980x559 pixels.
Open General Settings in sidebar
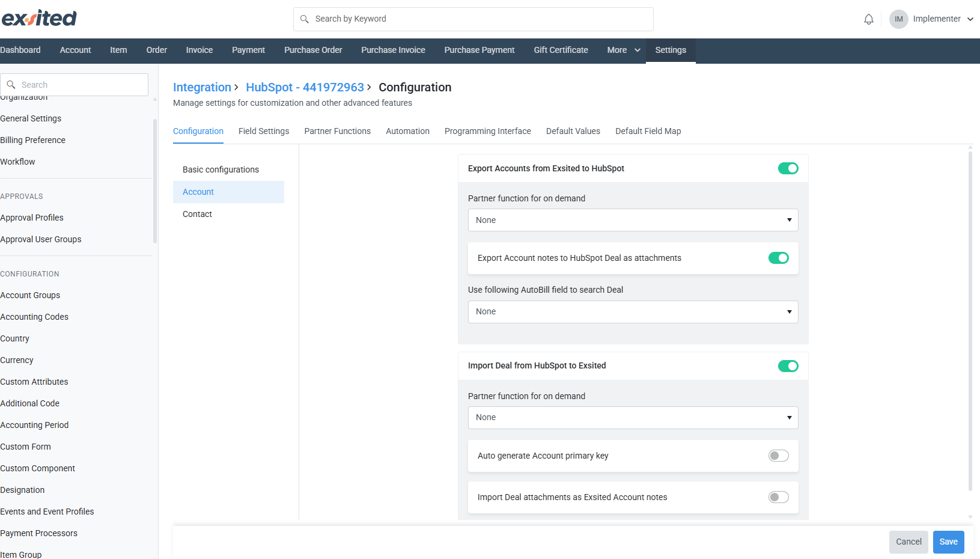click(31, 118)
